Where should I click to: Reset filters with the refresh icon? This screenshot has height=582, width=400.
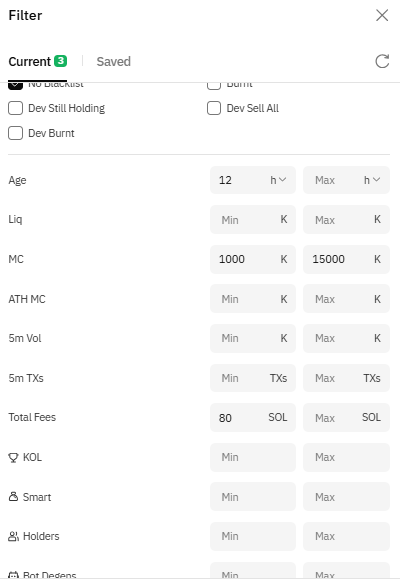pyautogui.click(x=382, y=61)
